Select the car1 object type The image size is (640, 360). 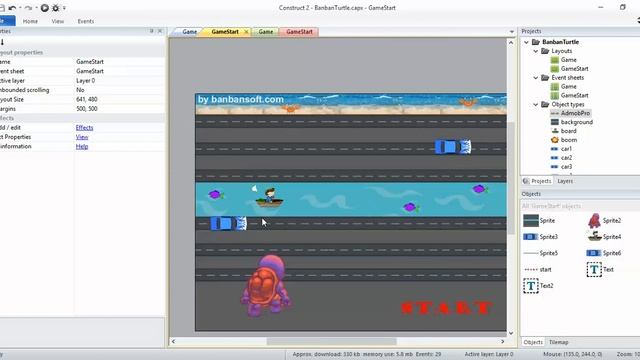pyautogui.click(x=566, y=149)
